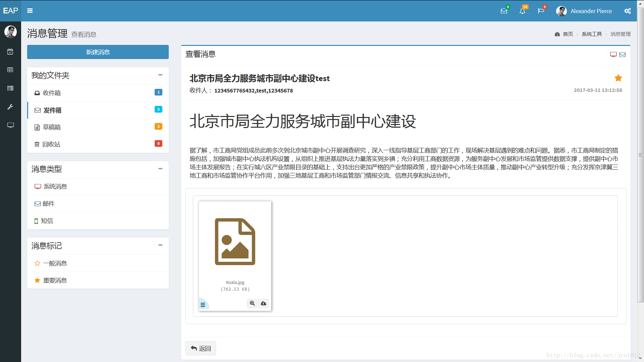The height and width of the screenshot is (362, 644).
Task: Click the scrollbar down arrow
Action: [640, 359]
